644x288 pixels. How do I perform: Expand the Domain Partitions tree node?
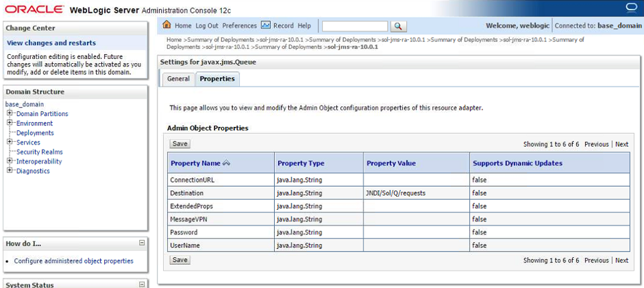10,114
